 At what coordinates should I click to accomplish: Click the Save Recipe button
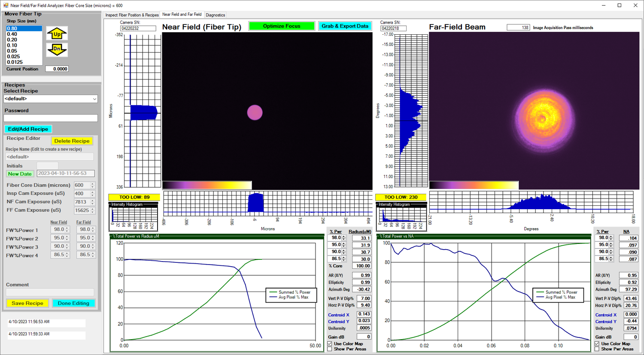point(27,303)
